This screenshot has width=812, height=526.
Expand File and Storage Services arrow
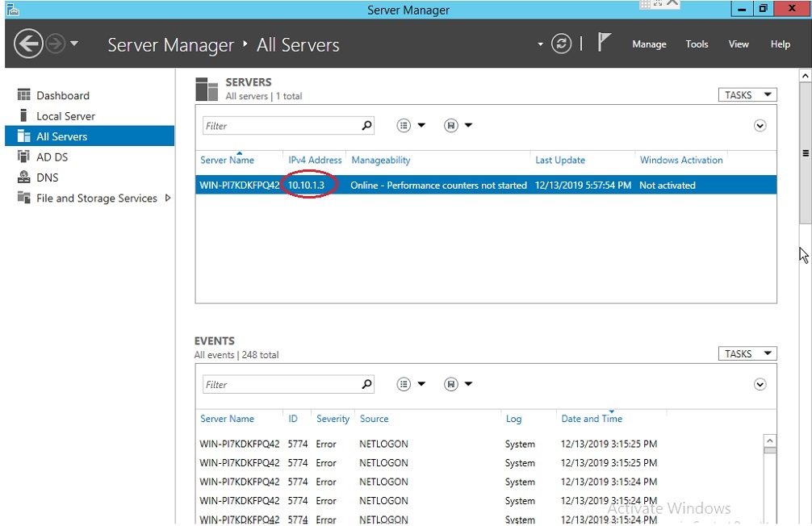pyautogui.click(x=168, y=198)
